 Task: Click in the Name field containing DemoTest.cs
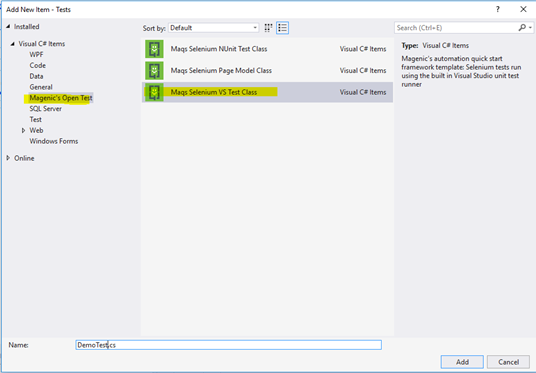(228, 345)
